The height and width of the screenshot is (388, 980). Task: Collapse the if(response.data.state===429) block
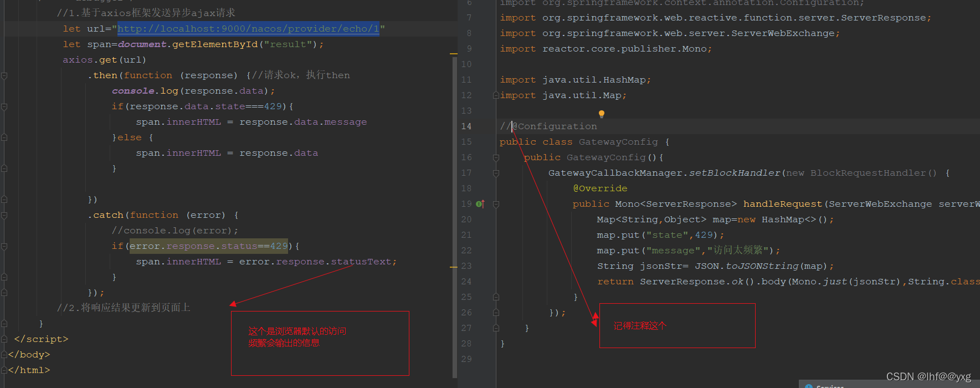pyautogui.click(x=4, y=106)
